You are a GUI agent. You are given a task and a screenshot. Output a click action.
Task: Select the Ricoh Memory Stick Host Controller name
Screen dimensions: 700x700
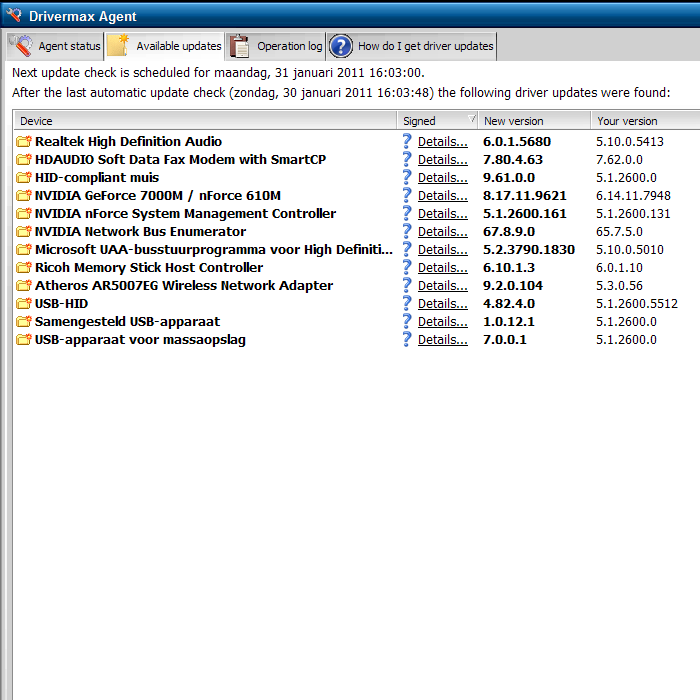click(149, 267)
